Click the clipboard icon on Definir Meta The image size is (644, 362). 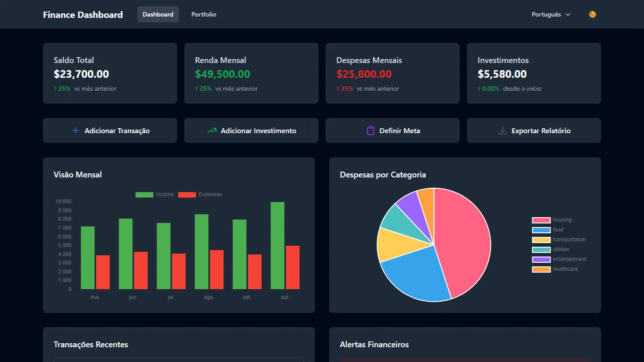coord(370,130)
